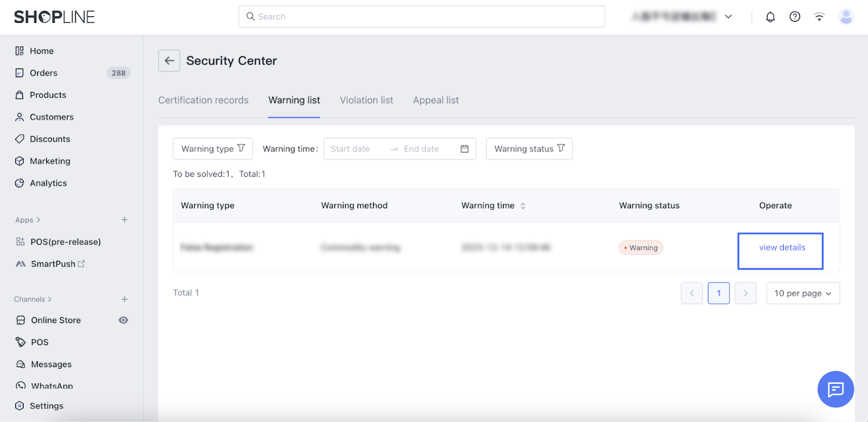The width and height of the screenshot is (868, 422).
Task: Switch to the Certification records tab
Action: 203,100
